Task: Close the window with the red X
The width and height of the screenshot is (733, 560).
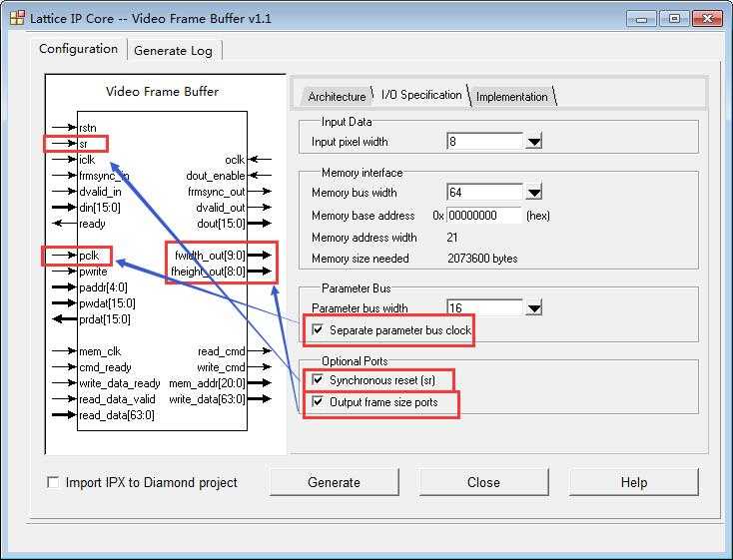Action: pyautogui.click(x=707, y=19)
